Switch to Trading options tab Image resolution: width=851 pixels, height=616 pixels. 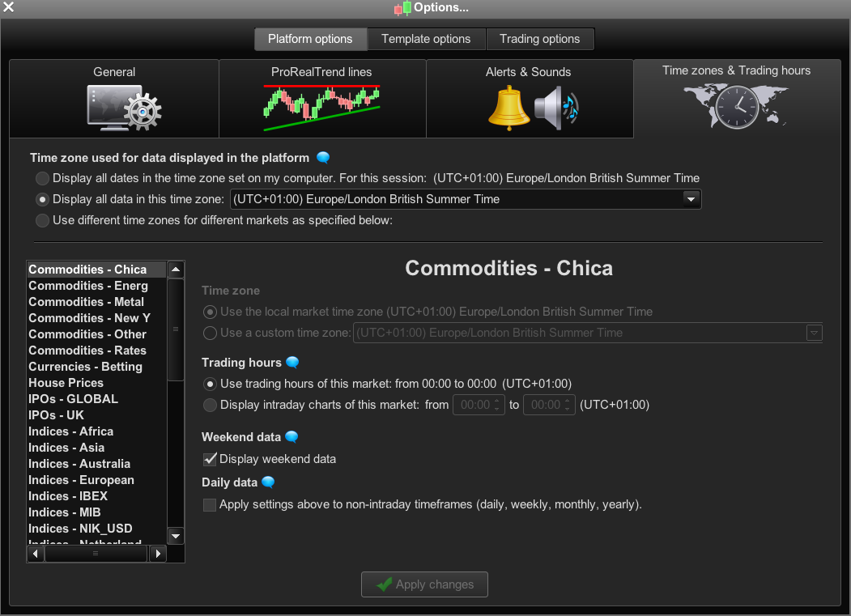click(540, 39)
